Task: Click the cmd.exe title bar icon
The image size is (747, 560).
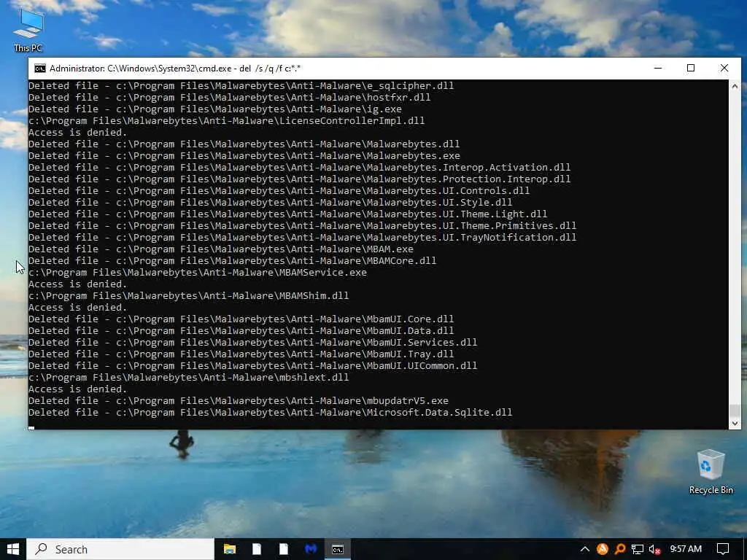Action: click(40, 69)
